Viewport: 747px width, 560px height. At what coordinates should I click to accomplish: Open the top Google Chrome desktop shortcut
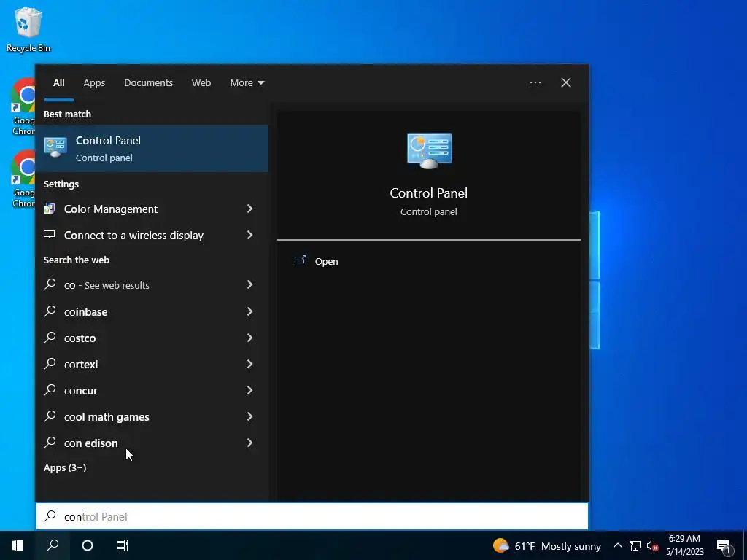[24, 106]
